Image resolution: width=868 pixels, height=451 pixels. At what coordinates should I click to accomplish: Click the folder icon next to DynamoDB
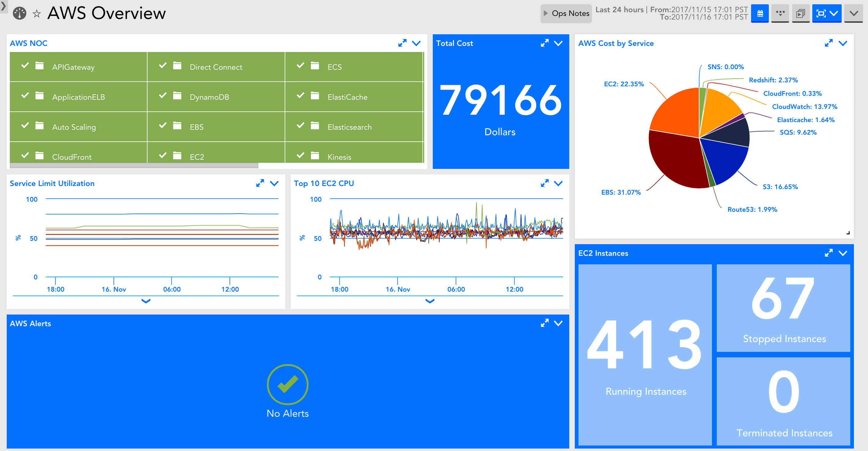[177, 96]
